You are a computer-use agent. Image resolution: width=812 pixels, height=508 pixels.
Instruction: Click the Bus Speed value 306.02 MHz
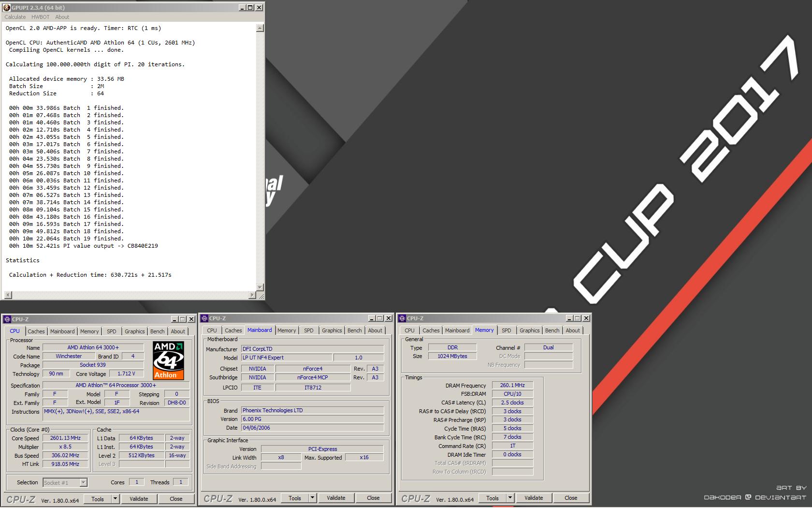point(65,455)
